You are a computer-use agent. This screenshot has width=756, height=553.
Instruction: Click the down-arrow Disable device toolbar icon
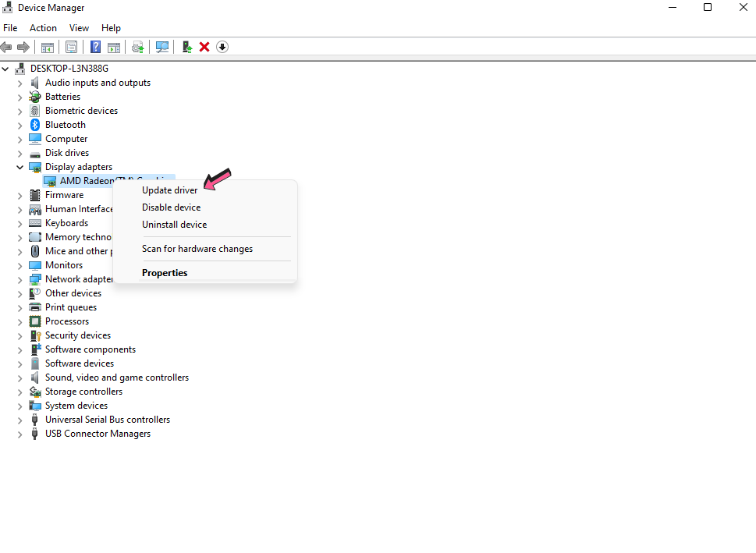coord(222,47)
